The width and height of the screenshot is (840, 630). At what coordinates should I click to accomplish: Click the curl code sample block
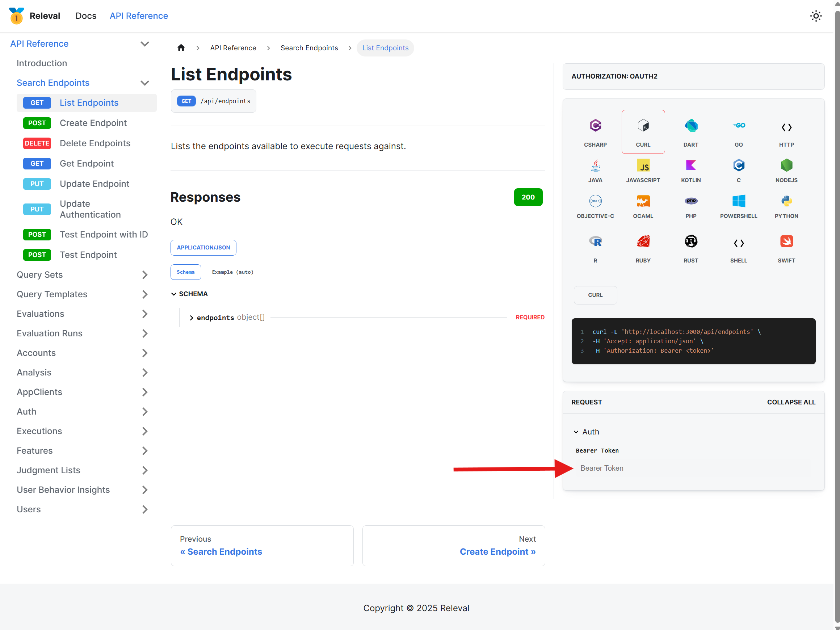[693, 341]
